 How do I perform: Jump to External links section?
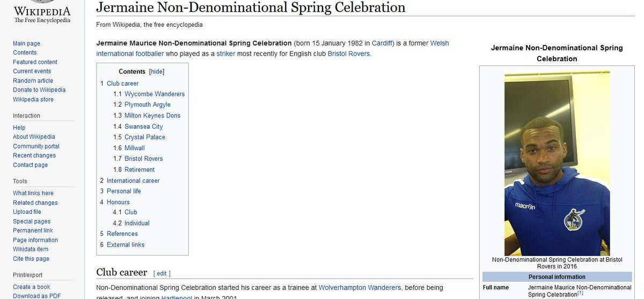(x=126, y=245)
